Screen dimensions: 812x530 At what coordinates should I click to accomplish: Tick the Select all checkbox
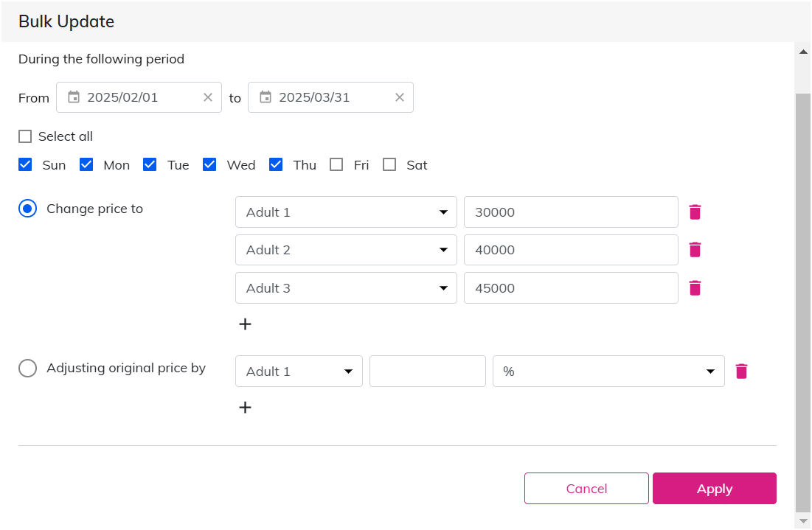click(x=25, y=136)
